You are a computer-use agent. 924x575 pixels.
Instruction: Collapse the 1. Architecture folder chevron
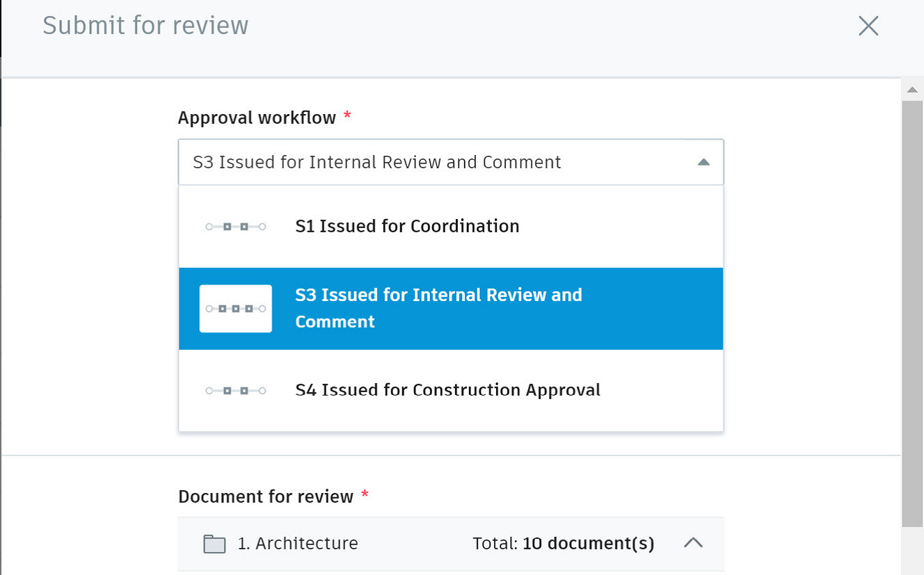point(693,543)
